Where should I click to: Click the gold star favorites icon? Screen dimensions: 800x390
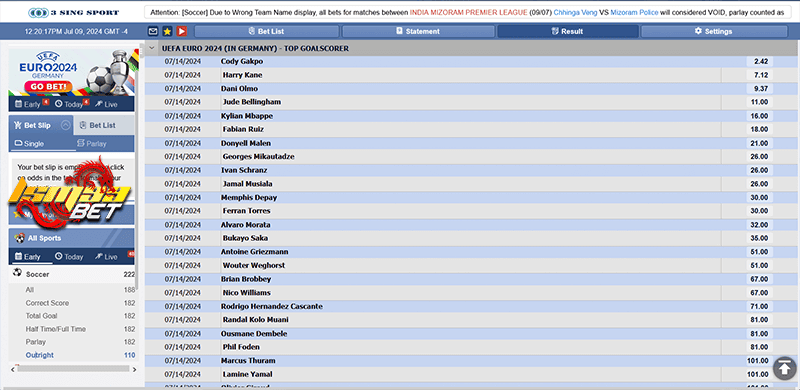pos(167,32)
